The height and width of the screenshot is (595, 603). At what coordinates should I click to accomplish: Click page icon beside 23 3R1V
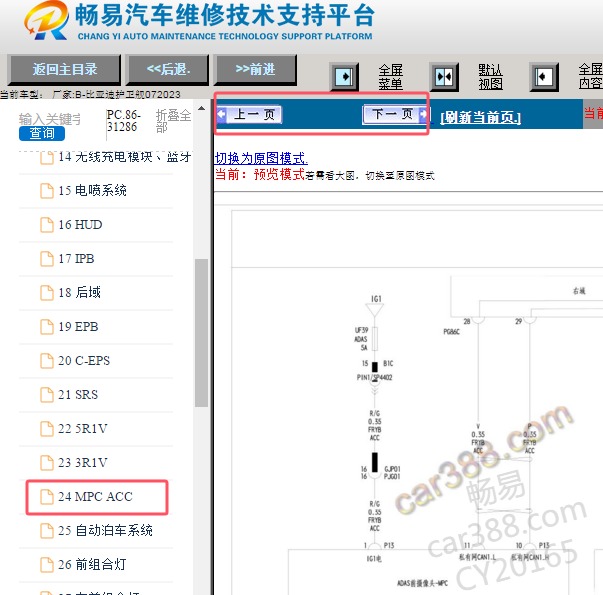[47, 462]
